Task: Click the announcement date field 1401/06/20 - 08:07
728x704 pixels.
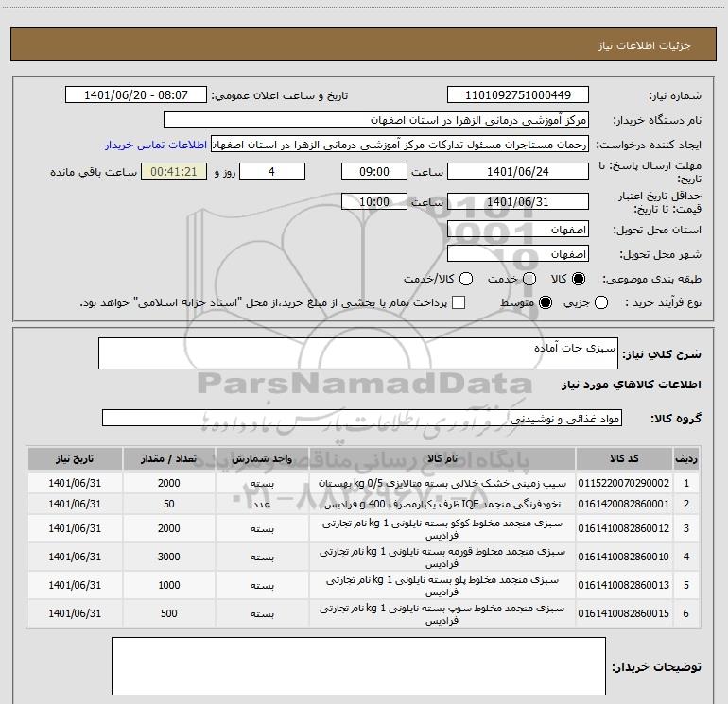Action: (136, 95)
